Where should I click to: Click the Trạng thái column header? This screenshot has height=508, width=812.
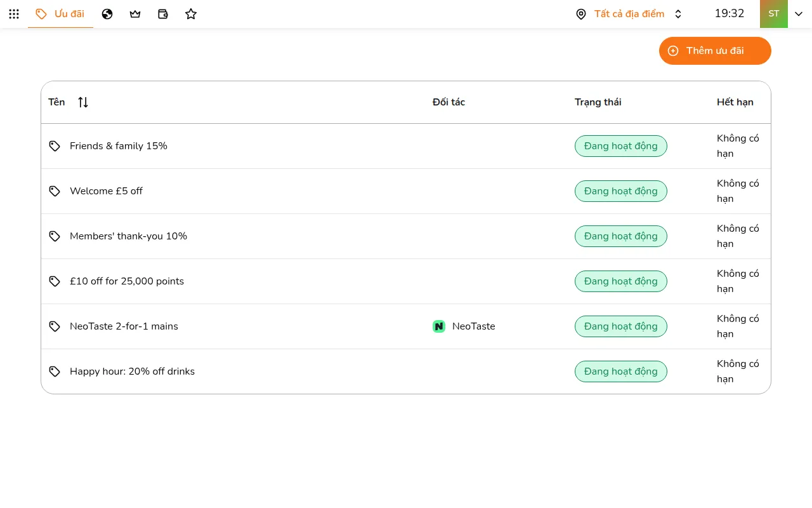pyautogui.click(x=598, y=102)
